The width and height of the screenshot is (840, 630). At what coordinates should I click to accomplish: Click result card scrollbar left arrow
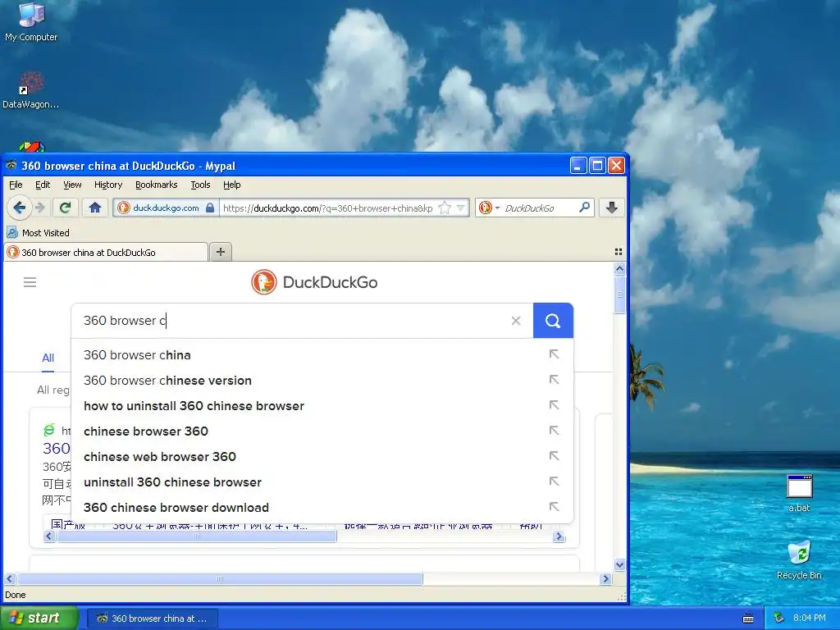click(49, 536)
